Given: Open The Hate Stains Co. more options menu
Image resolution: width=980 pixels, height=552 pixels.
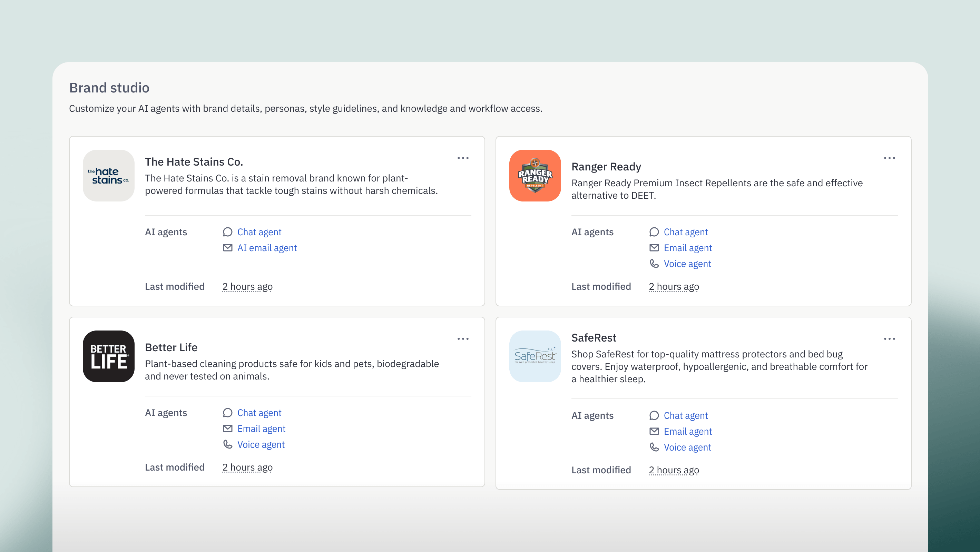Looking at the screenshot, I should click(463, 158).
